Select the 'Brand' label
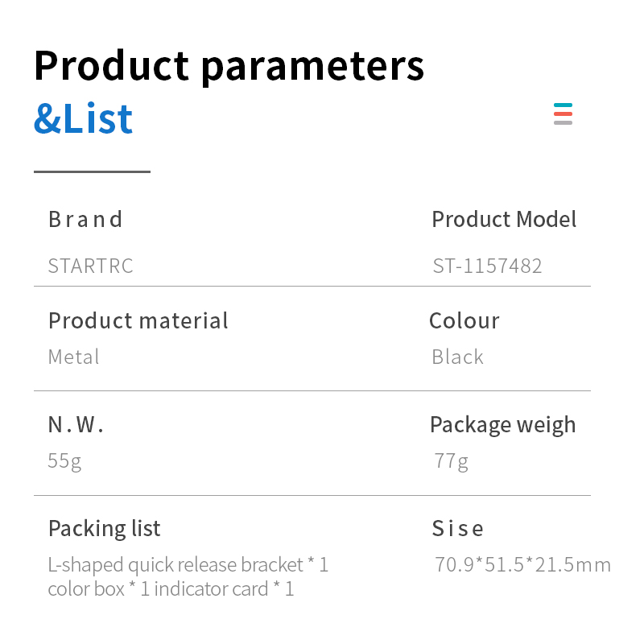The image size is (644, 644). tap(85, 219)
